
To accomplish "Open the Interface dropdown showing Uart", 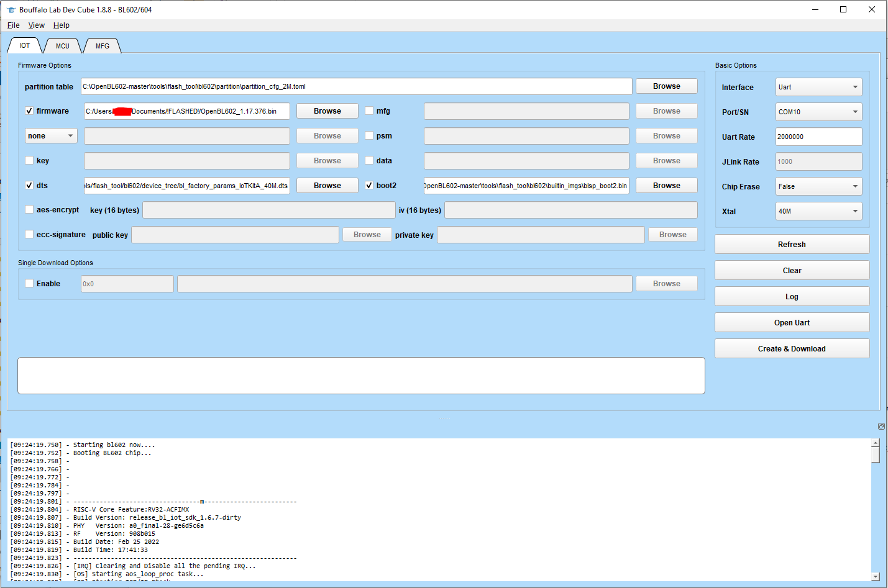I will [x=818, y=87].
